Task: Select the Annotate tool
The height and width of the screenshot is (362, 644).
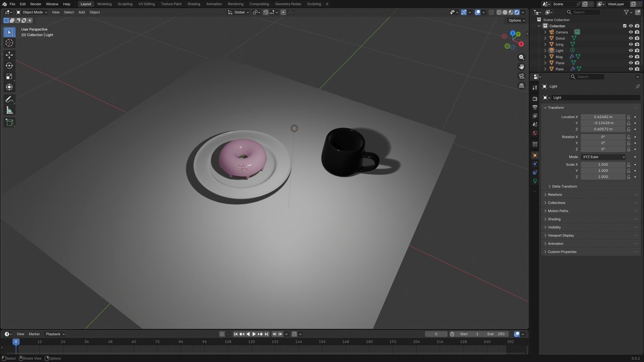Action: point(9,99)
